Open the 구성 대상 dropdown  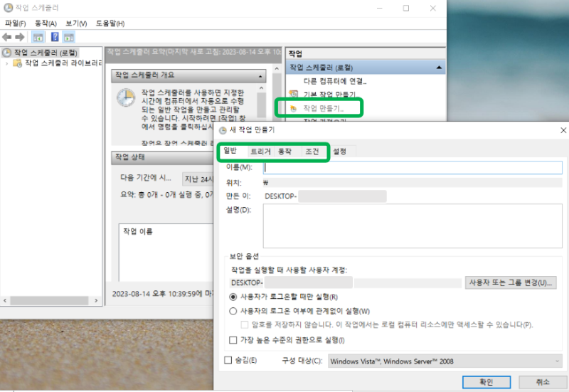pos(445,361)
